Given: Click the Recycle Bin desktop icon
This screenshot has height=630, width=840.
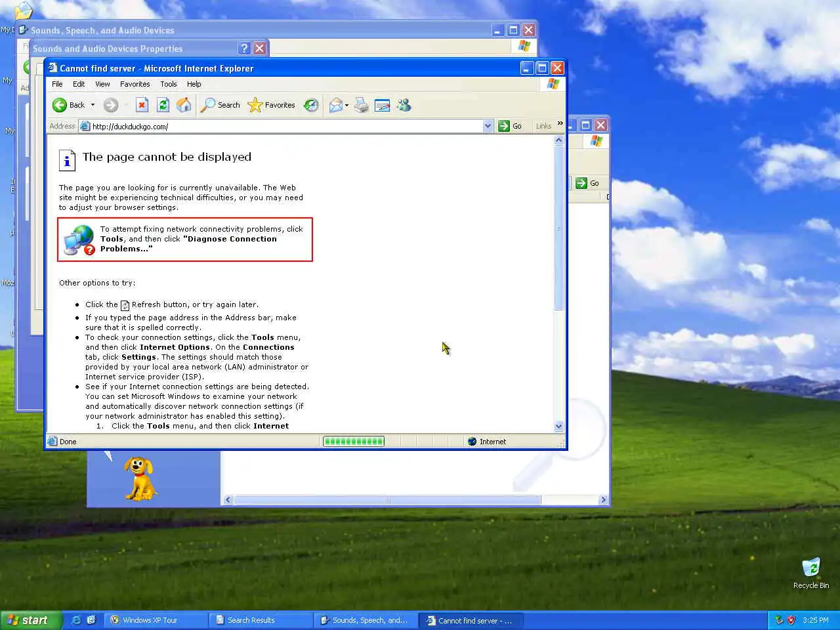Looking at the screenshot, I should (x=811, y=573).
